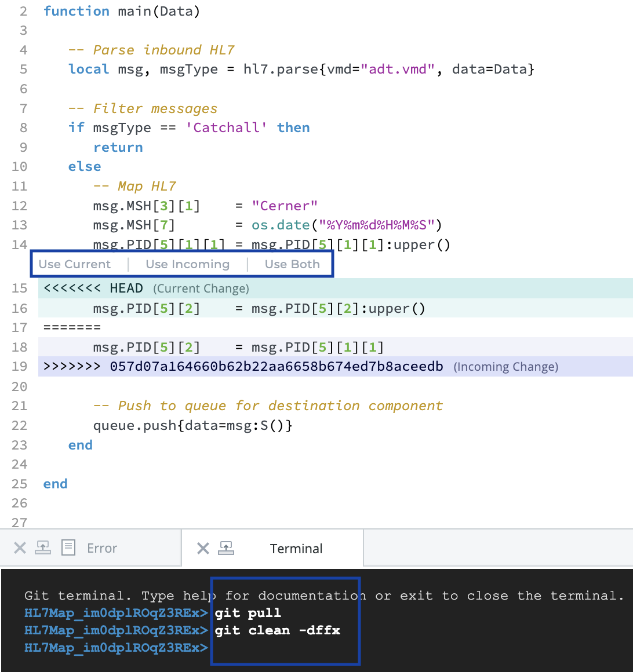Switch to the Error tab
Image resolution: width=633 pixels, height=672 pixels.
(x=102, y=548)
